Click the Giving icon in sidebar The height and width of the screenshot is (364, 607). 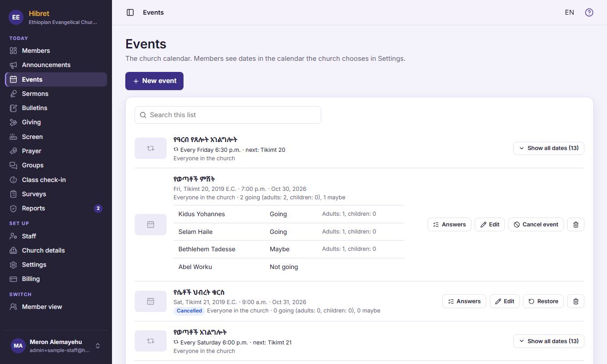[13, 122]
